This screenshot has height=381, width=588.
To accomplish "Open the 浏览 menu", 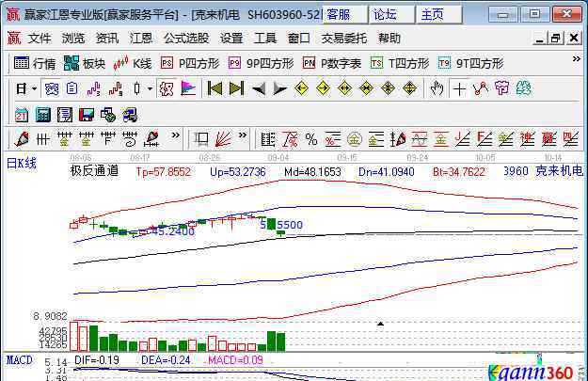I will click(73, 39).
